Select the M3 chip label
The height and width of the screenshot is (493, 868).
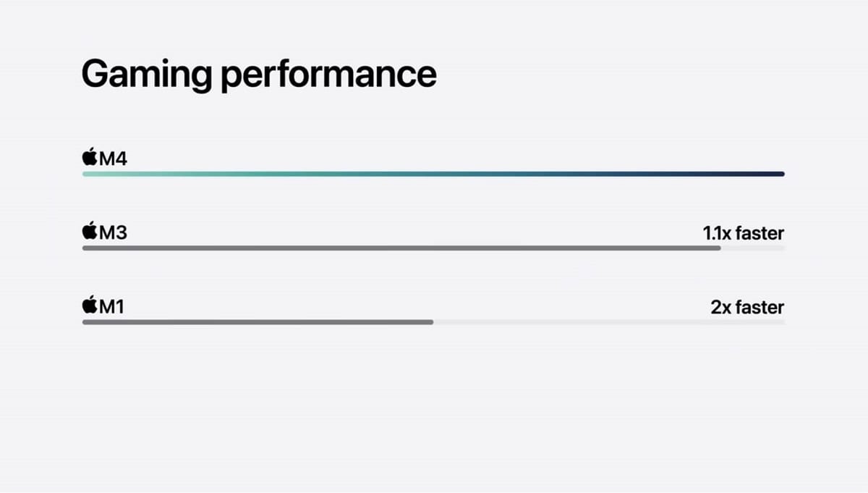[113, 233]
